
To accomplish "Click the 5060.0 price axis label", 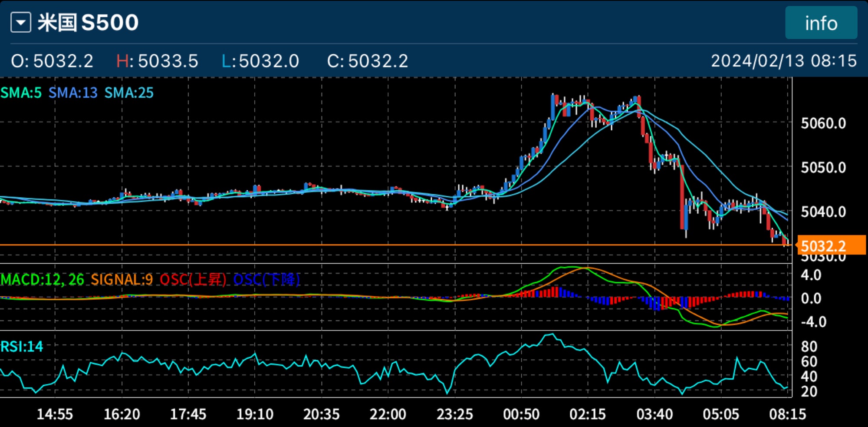I will [x=823, y=123].
